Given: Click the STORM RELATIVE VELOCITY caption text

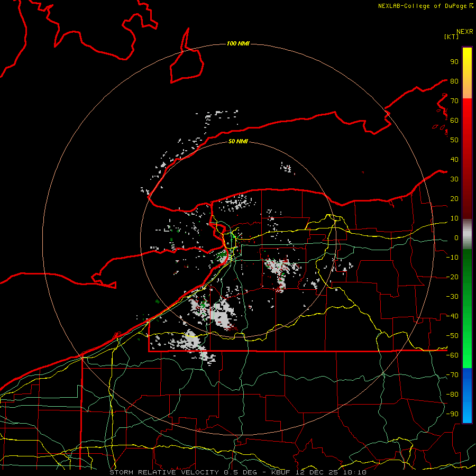Looking at the screenshot, I should tap(165, 472).
